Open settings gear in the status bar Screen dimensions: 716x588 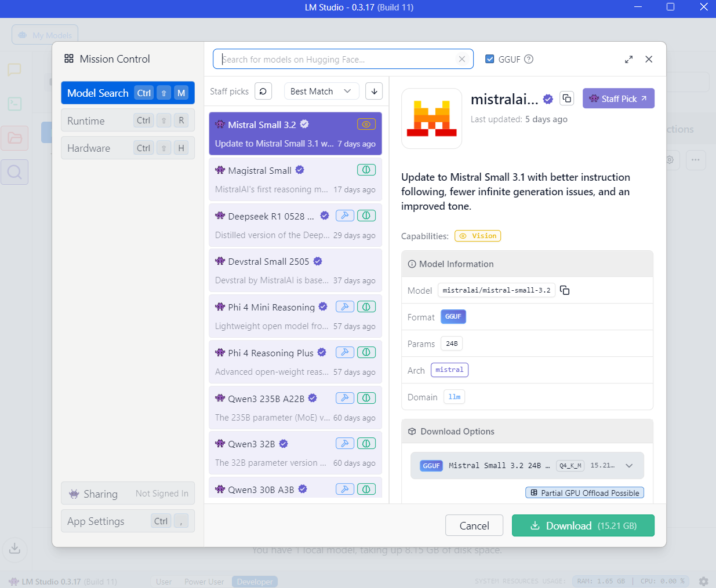[x=703, y=581]
